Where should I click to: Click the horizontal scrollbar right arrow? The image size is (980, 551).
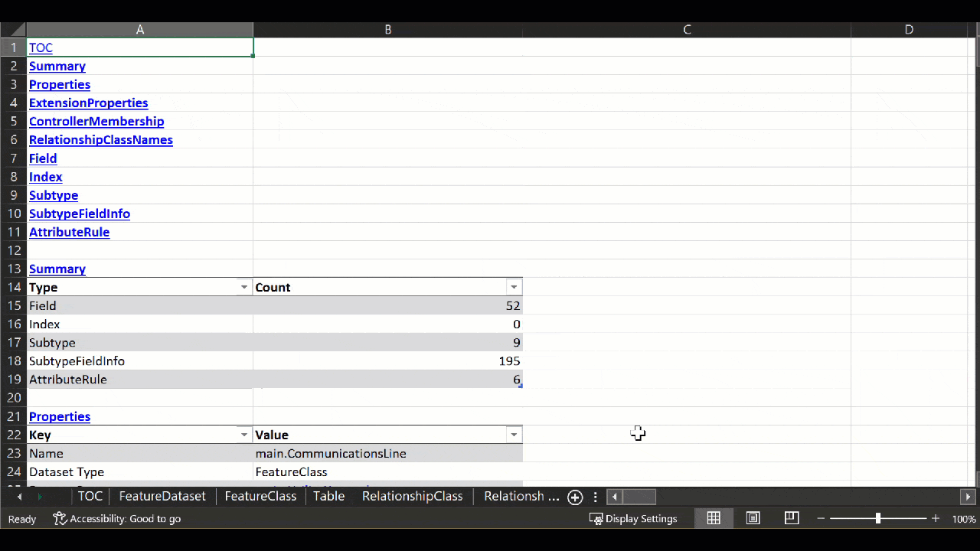pos(969,497)
